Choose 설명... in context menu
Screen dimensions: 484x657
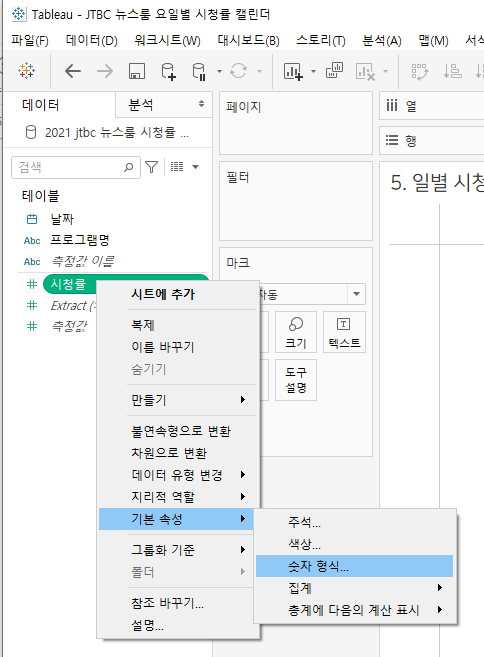[177, 625]
